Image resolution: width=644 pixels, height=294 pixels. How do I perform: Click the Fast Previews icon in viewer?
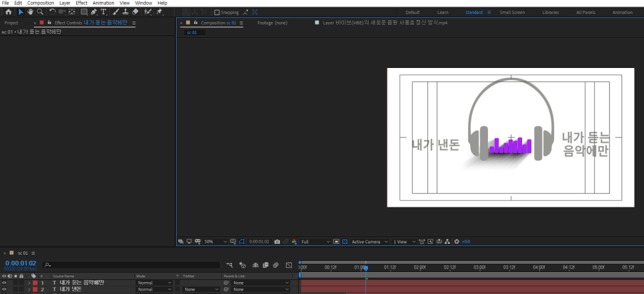coord(431,242)
